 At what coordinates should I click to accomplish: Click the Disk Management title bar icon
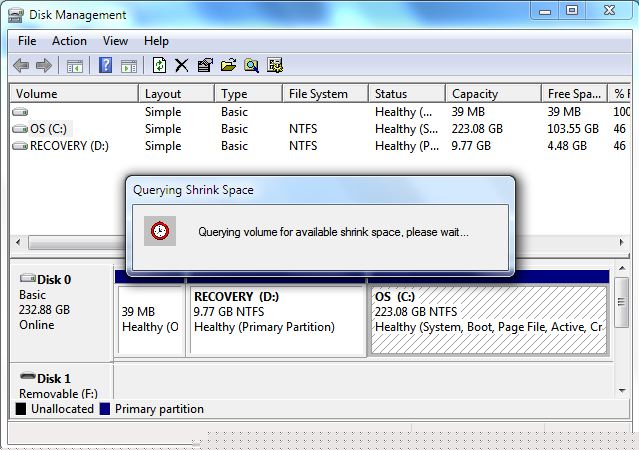[x=16, y=15]
